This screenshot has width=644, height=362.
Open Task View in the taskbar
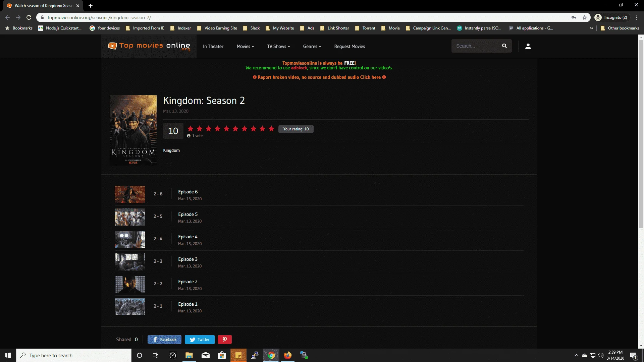coord(156,355)
